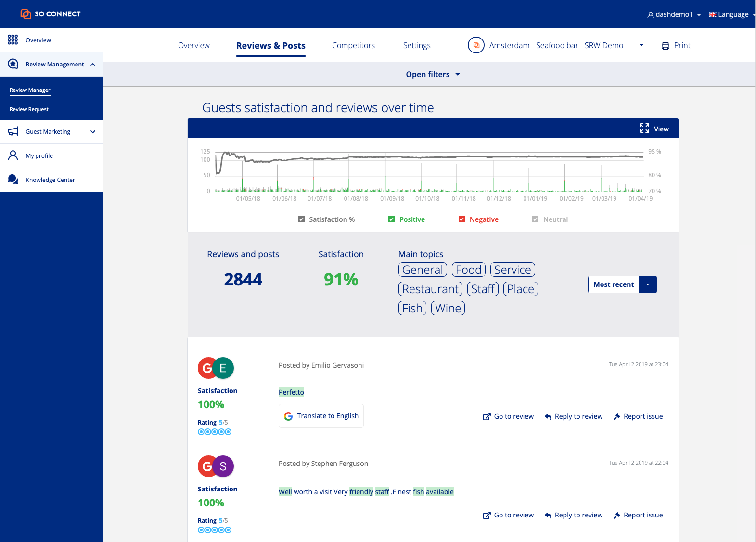This screenshot has height=542, width=756.
Task: Click the SO Connect logo icon
Action: coord(26,14)
